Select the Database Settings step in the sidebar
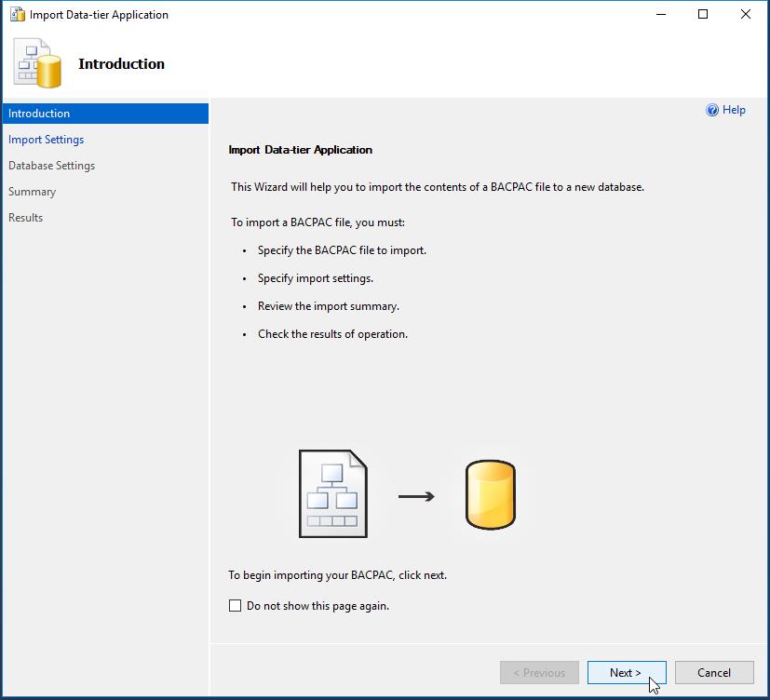 (52, 166)
